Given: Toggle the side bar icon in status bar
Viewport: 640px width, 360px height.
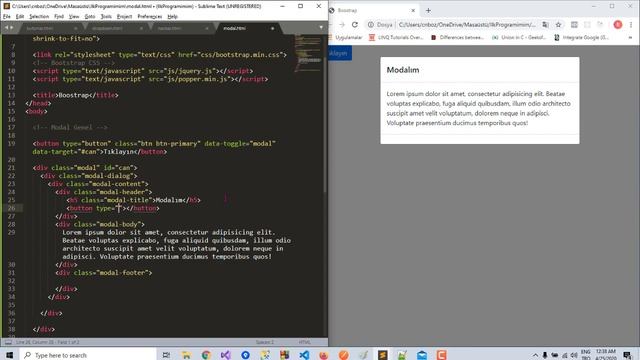Looking at the screenshot, I should click(x=8, y=342).
